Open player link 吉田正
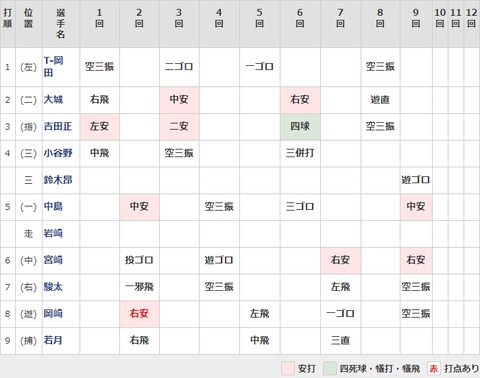The height and width of the screenshot is (378, 480). tap(58, 126)
